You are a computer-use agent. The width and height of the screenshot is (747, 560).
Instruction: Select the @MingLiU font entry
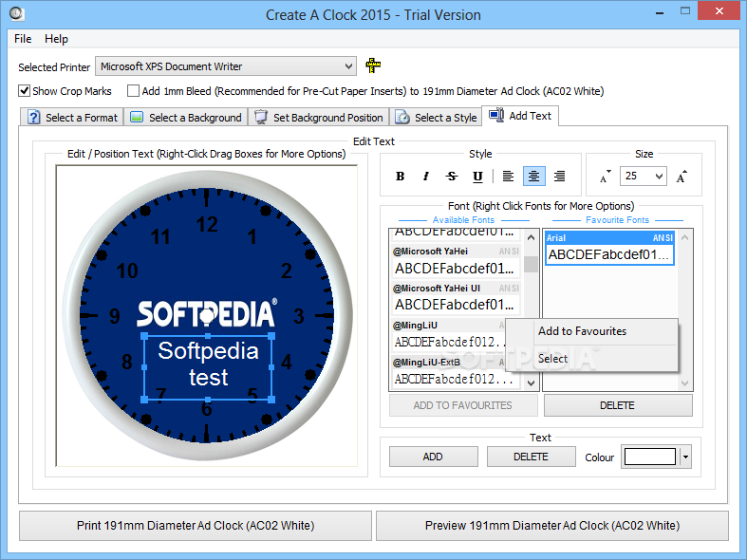448,335
